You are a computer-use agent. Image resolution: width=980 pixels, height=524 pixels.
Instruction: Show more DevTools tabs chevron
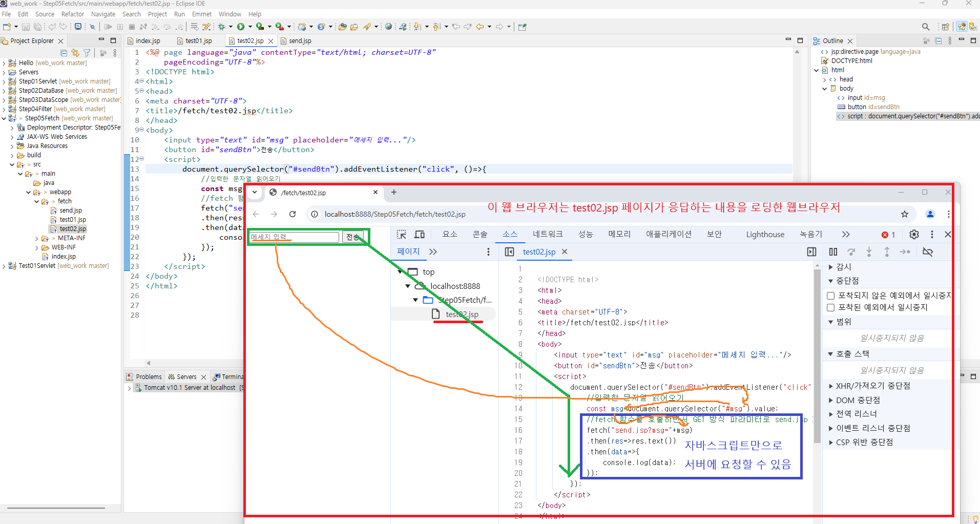click(846, 235)
